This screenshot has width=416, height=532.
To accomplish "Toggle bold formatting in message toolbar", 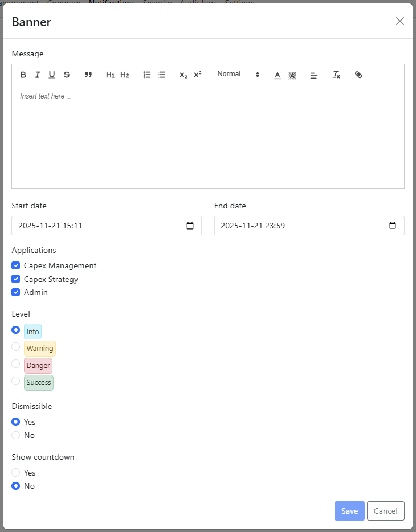I will (23, 75).
